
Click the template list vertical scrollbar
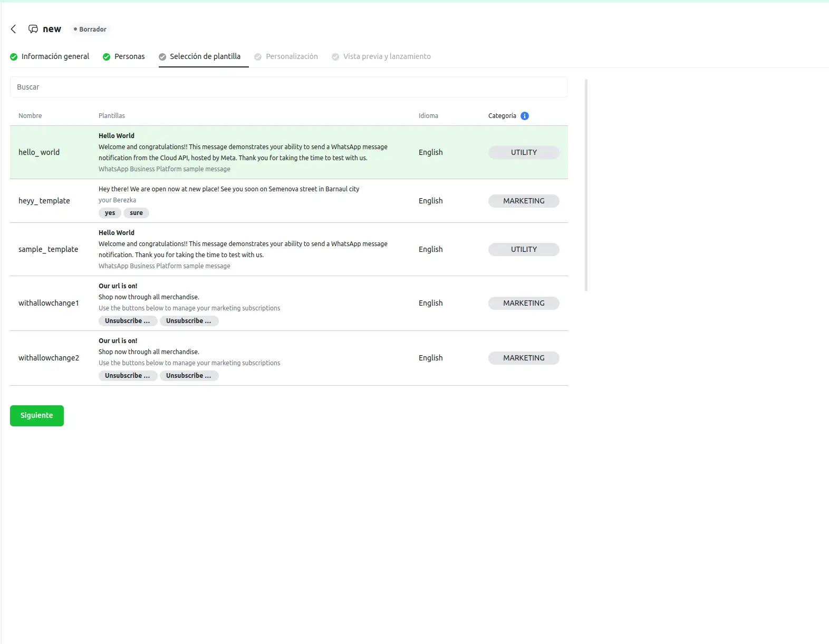coord(586,184)
